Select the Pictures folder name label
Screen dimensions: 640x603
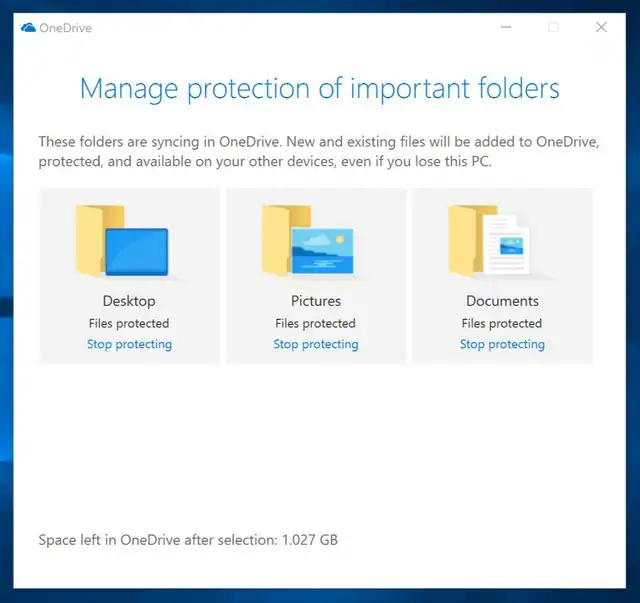click(x=315, y=301)
